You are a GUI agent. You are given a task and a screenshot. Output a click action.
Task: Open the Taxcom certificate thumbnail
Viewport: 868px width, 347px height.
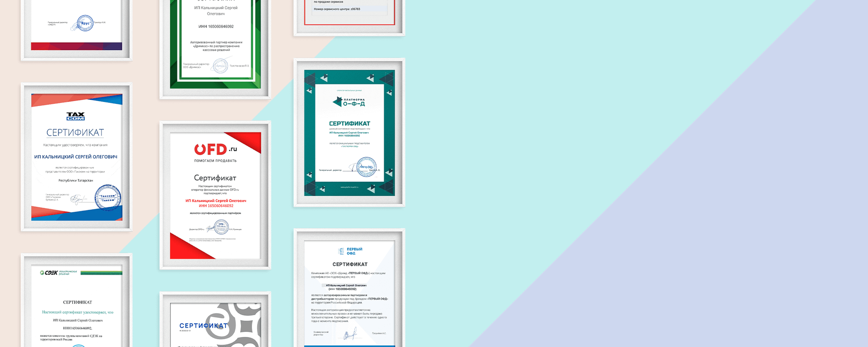[77, 157]
